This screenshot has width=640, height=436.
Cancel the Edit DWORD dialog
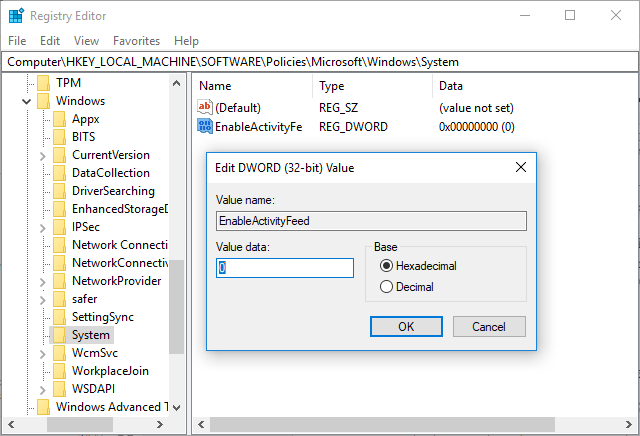(x=489, y=327)
